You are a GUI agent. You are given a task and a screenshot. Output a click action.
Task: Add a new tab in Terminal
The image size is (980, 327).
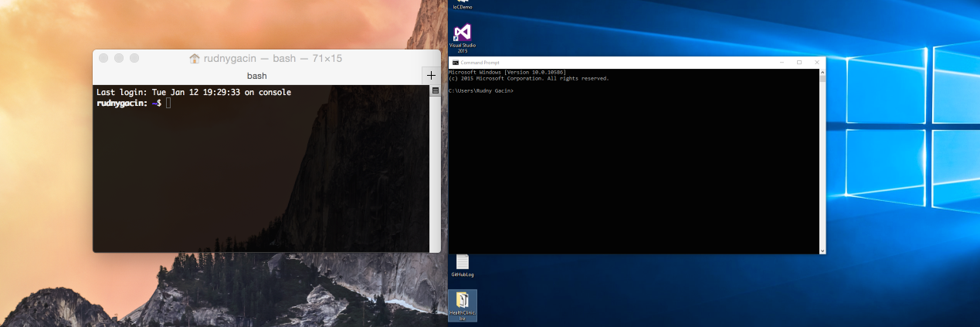pos(431,76)
